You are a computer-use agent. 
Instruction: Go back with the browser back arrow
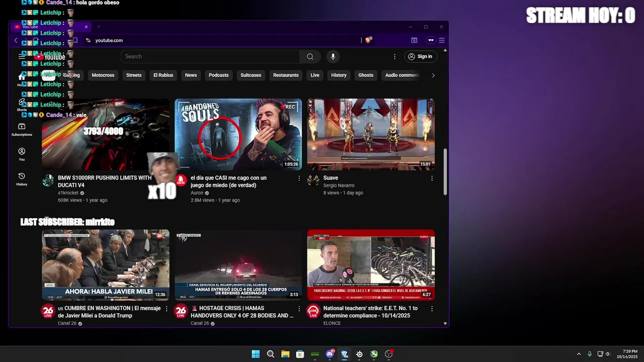(16, 40)
